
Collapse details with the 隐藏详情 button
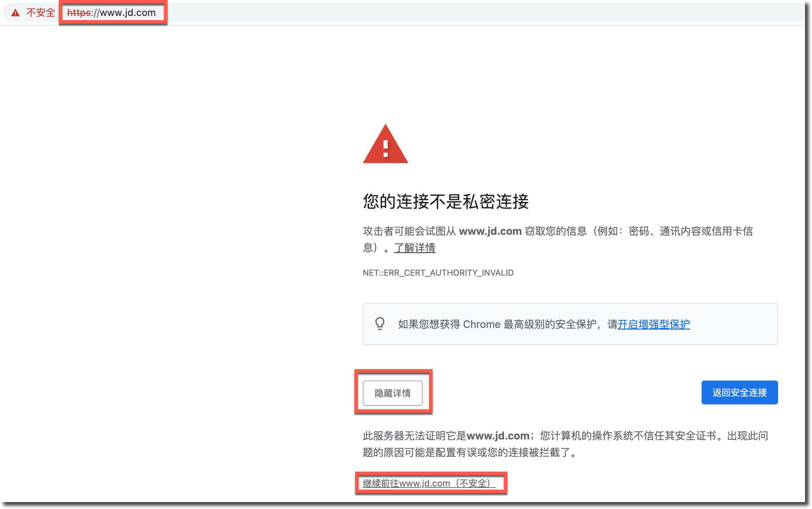(x=393, y=393)
